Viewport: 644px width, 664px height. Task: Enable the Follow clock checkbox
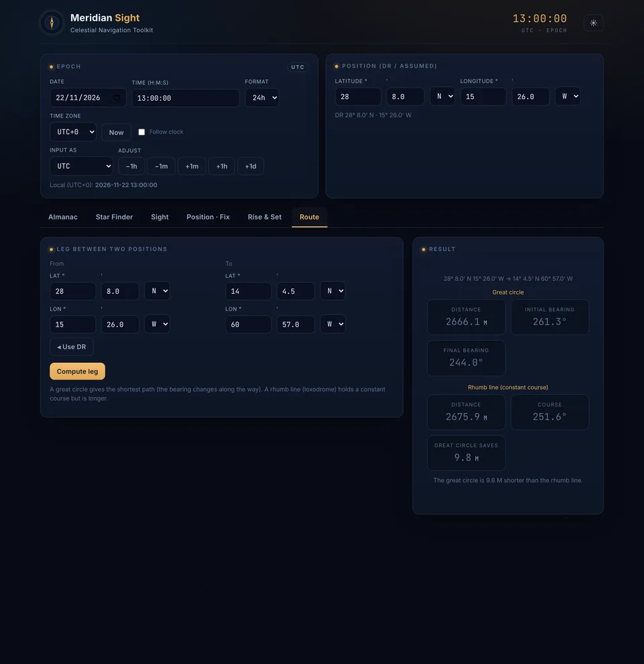coord(142,132)
